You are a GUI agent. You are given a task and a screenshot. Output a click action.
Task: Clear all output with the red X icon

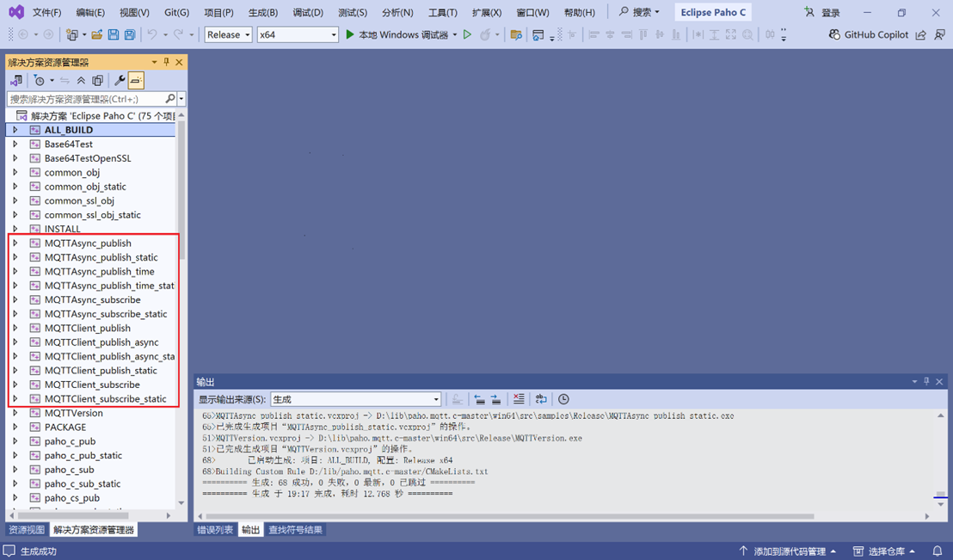click(x=519, y=399)
